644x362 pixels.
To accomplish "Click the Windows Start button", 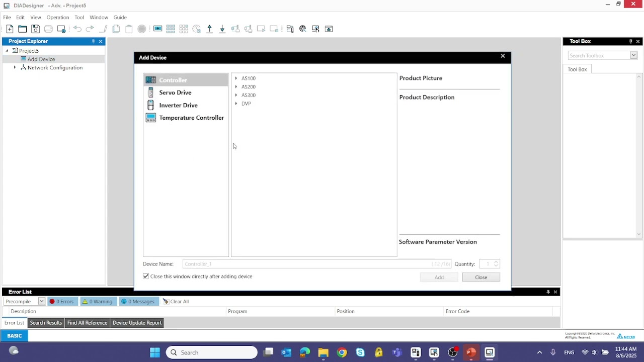I will (x=155, y=352).
